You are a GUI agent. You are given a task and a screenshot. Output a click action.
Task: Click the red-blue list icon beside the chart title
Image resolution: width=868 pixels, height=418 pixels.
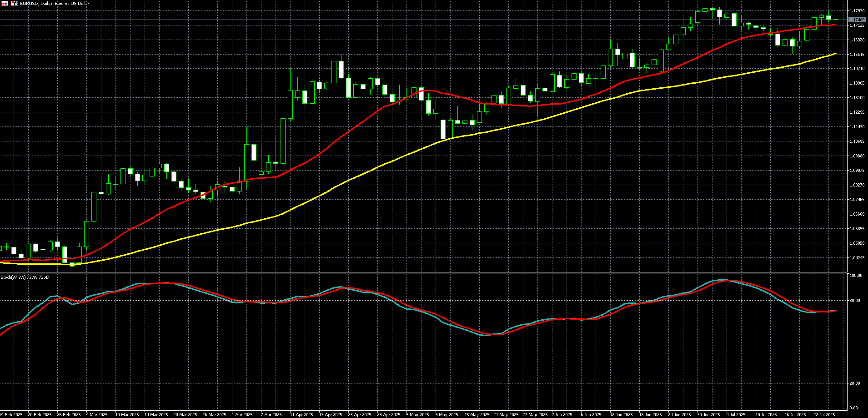[5, 3]
